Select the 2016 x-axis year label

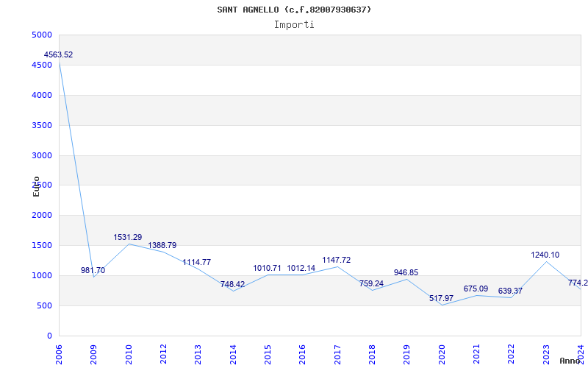(303, 354)
